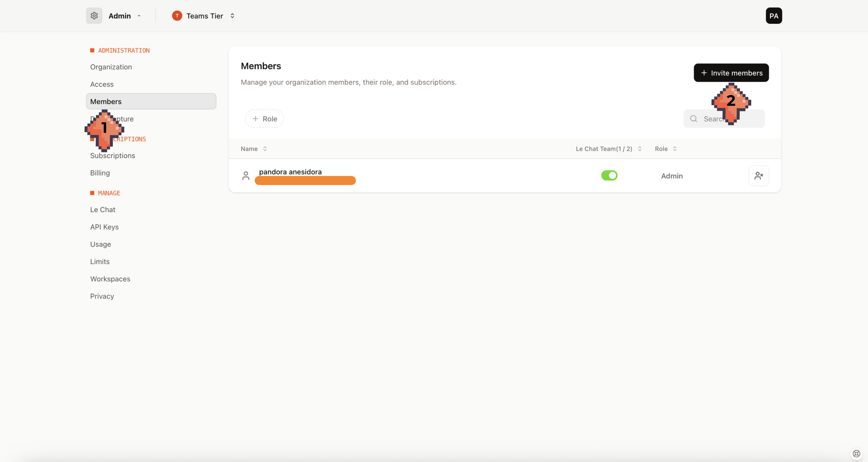Screen dimensions: 868x462
Task: Click the user icon beside pandora anesidora
Action: click(246, 176)
